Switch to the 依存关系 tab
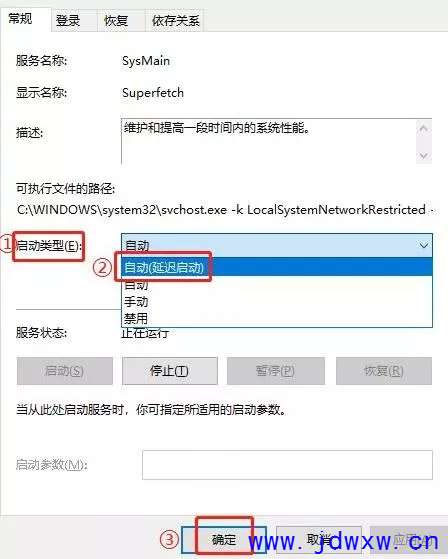Image resolution: width=448 pixels, height=559 pixels. 175,21
